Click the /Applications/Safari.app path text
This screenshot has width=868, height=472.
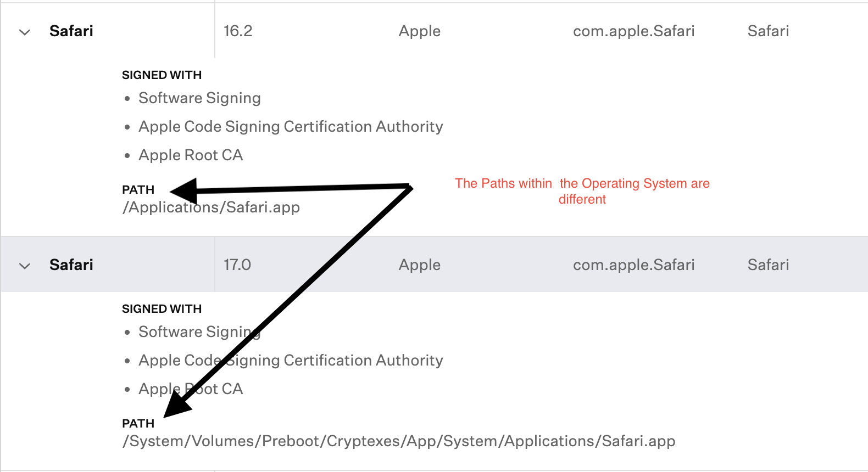[212, 207]
